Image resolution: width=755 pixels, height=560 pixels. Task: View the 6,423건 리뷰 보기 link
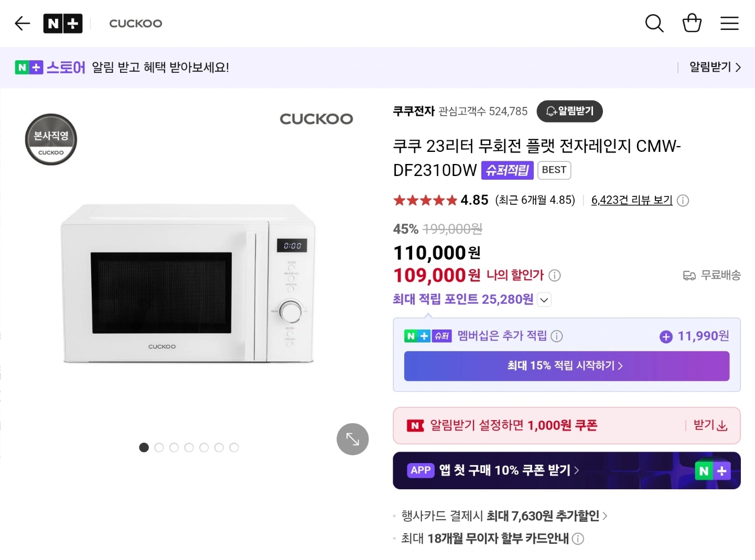pyautogui.click(x=631, y=200)
